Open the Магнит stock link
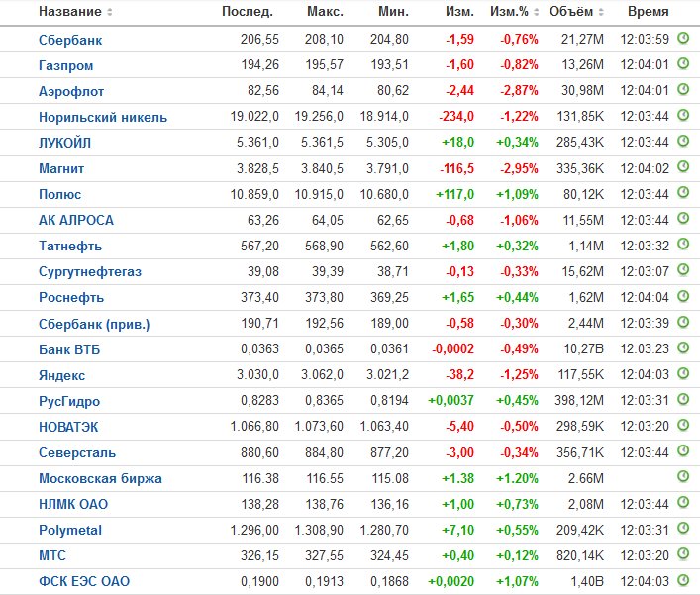Image resolution: width=700 pixels, height=595 pixels. pos(61,168)
